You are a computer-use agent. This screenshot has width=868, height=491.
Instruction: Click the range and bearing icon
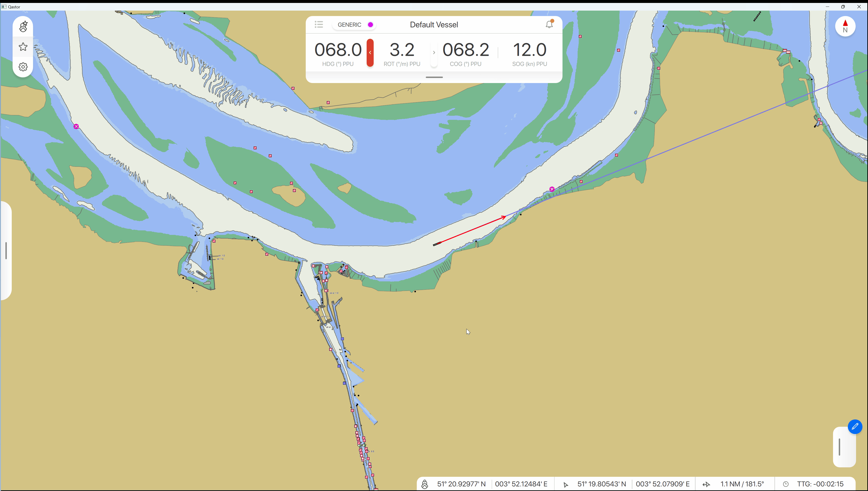point(706,484)
